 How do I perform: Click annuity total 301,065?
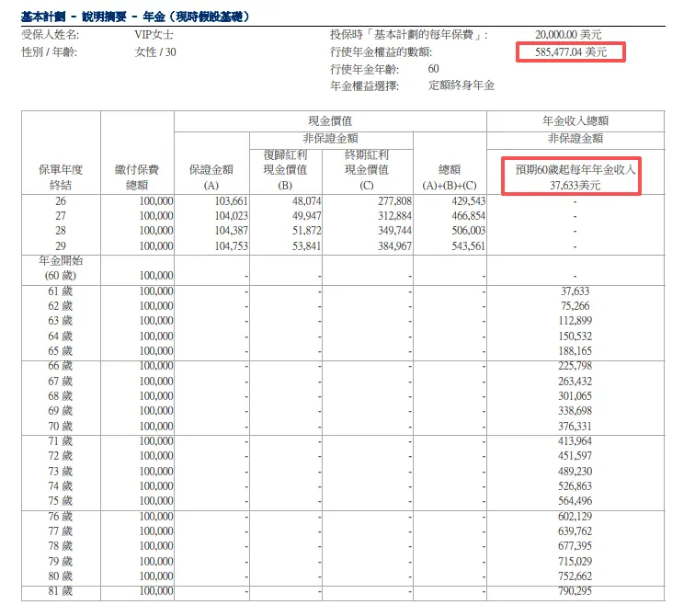click(x=575, y=395)
